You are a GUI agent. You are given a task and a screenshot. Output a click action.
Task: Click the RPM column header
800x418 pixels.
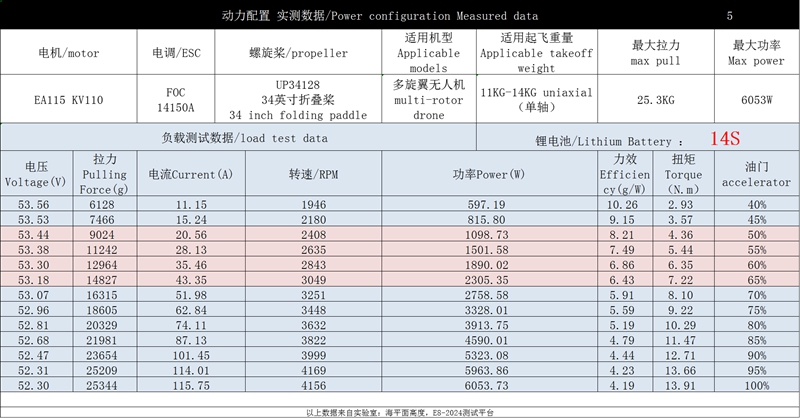point(315,174)
